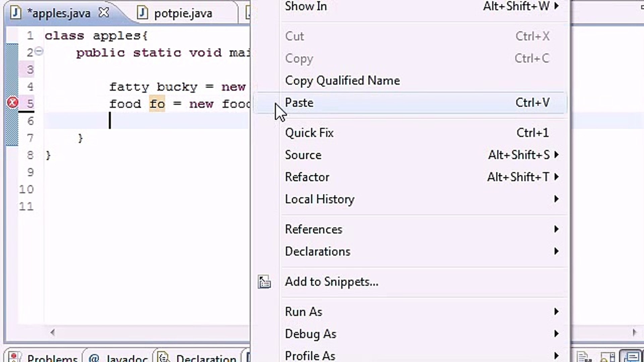This screenshot has width=644, height=362.
Task: Open the Debug As submenu
Action: tap(310, 334)
